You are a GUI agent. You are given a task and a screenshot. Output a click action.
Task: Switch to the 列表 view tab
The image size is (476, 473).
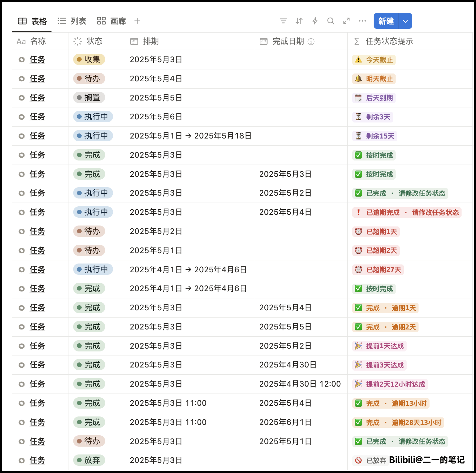coord(72,21)
